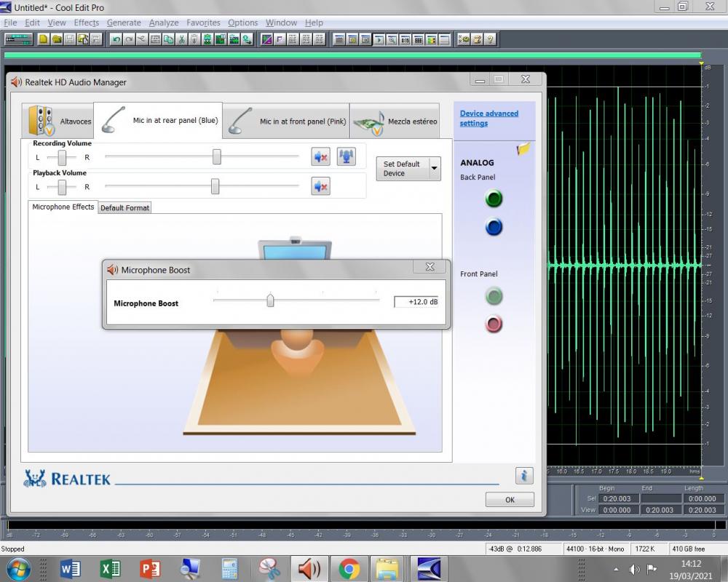Click the blue Back Panel jack

click(x=494, y=227)
